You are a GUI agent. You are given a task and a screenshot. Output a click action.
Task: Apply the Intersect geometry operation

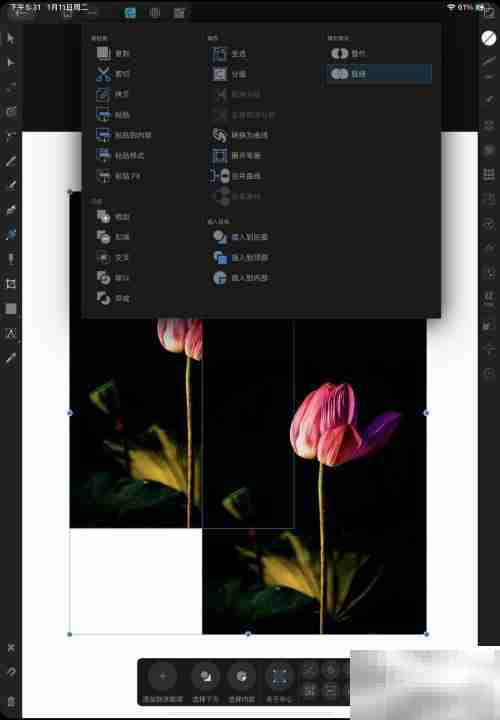point(113,258)
